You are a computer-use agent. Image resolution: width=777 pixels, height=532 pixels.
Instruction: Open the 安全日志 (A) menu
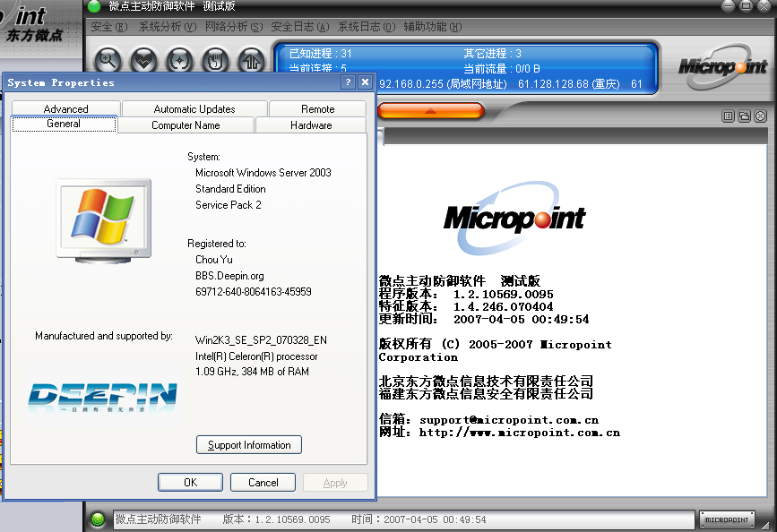(x=300, y=27)
